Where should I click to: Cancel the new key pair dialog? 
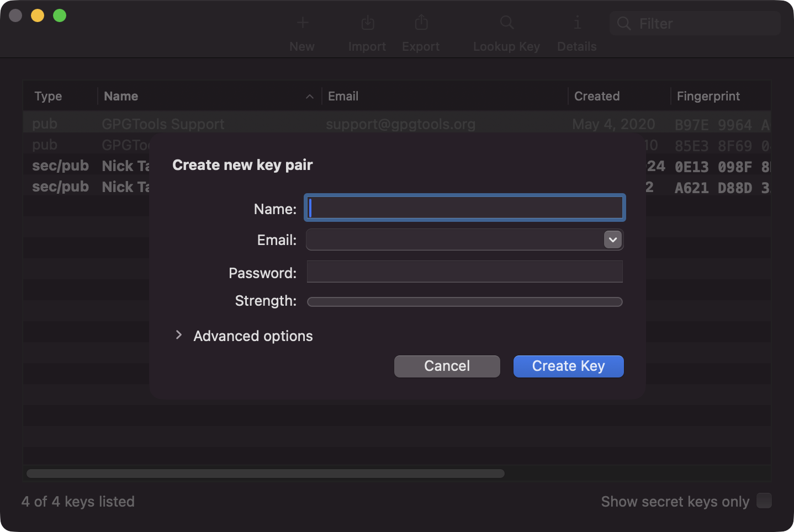pyautogui.click(x=447, y=366)
